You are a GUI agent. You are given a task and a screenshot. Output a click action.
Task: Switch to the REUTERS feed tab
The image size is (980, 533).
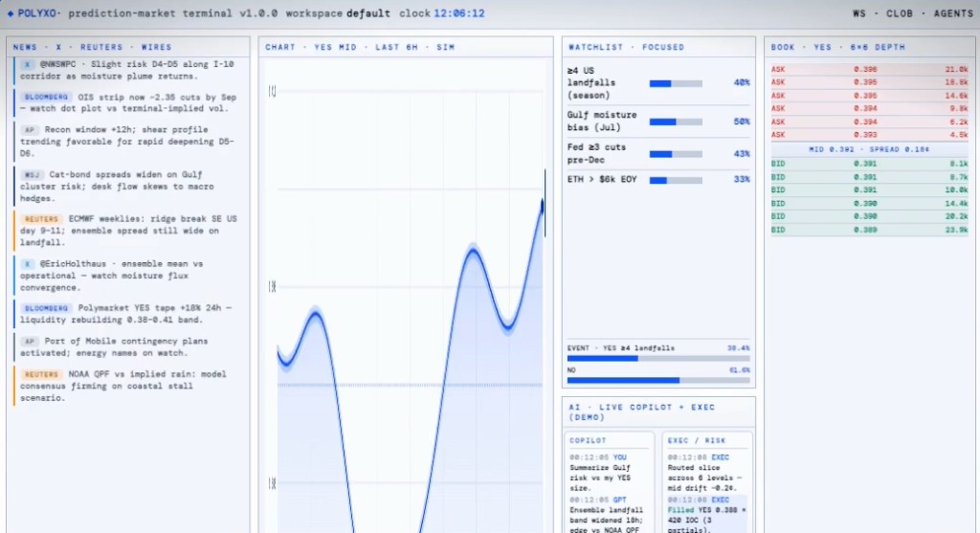point(101,47)
